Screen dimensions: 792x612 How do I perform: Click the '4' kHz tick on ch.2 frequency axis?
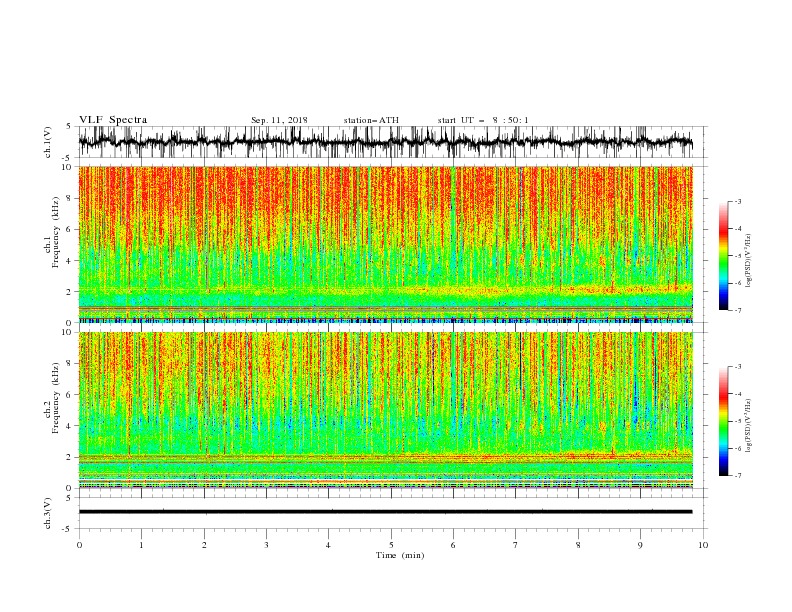point(70,426)
